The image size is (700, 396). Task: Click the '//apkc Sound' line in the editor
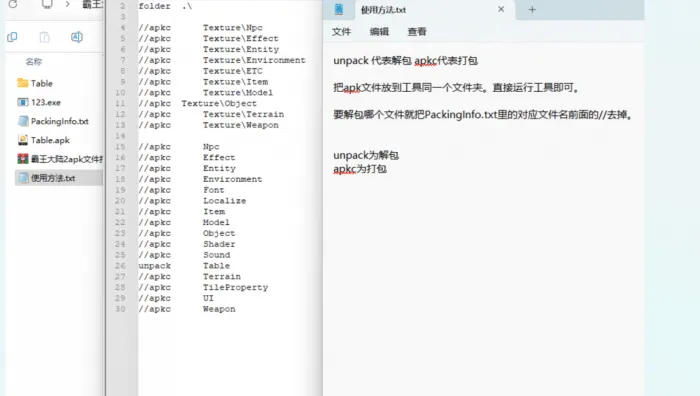click(x=184, y=255)
